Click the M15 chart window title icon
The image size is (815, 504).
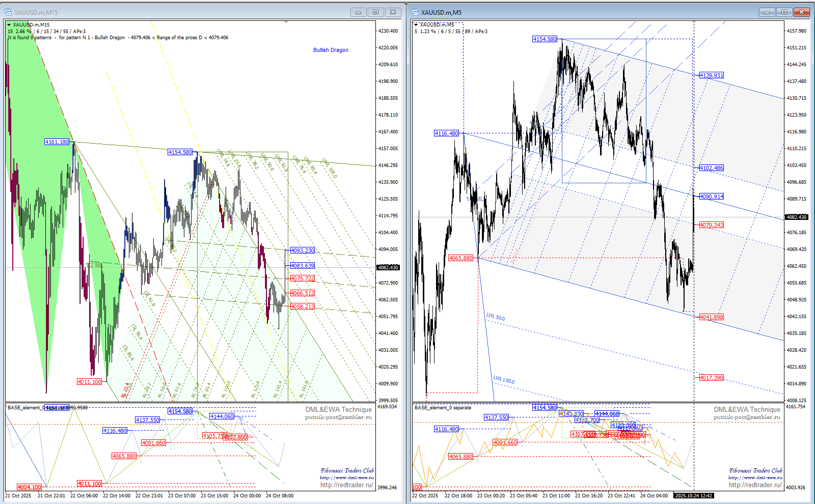(x=8, y=12)
